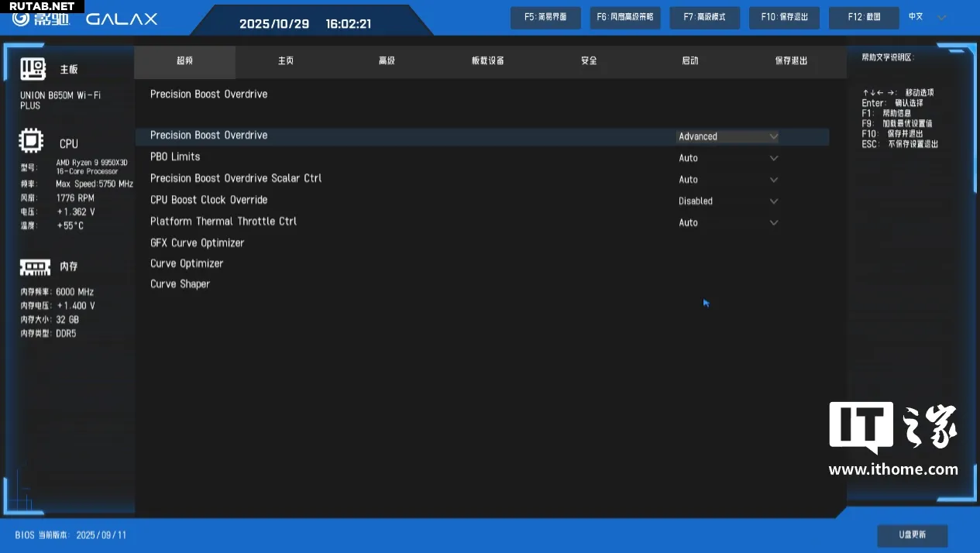Expand the PBO Limits dropdown
Viewport: 980px width, 553px height.
coord(727,158)
